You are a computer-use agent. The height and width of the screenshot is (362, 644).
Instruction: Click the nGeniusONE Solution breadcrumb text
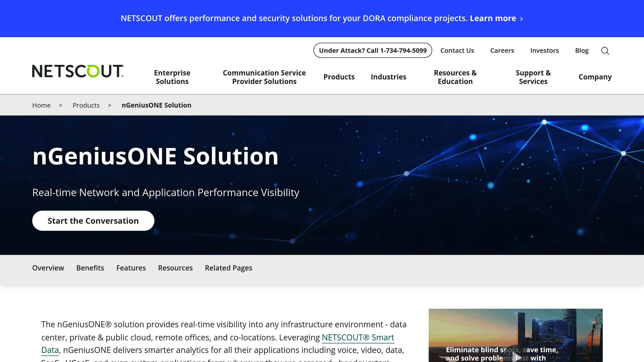point(156,105)
